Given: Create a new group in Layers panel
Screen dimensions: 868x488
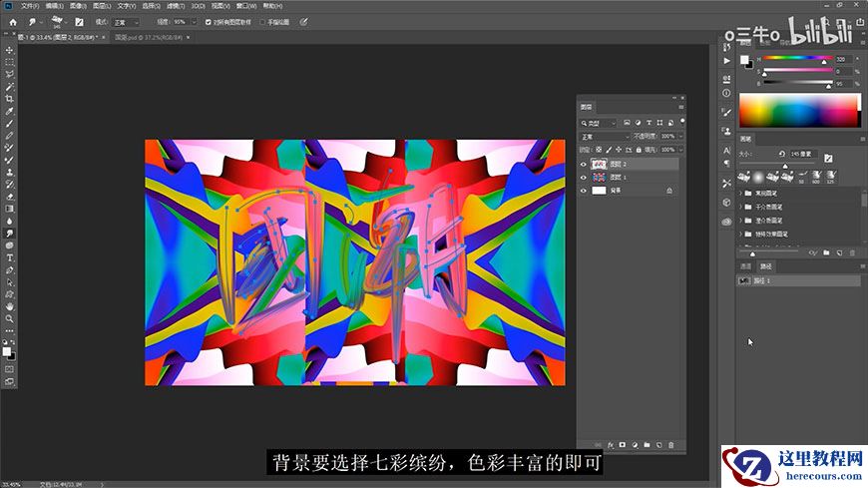Looking at the screenshot, I should 647,445.
